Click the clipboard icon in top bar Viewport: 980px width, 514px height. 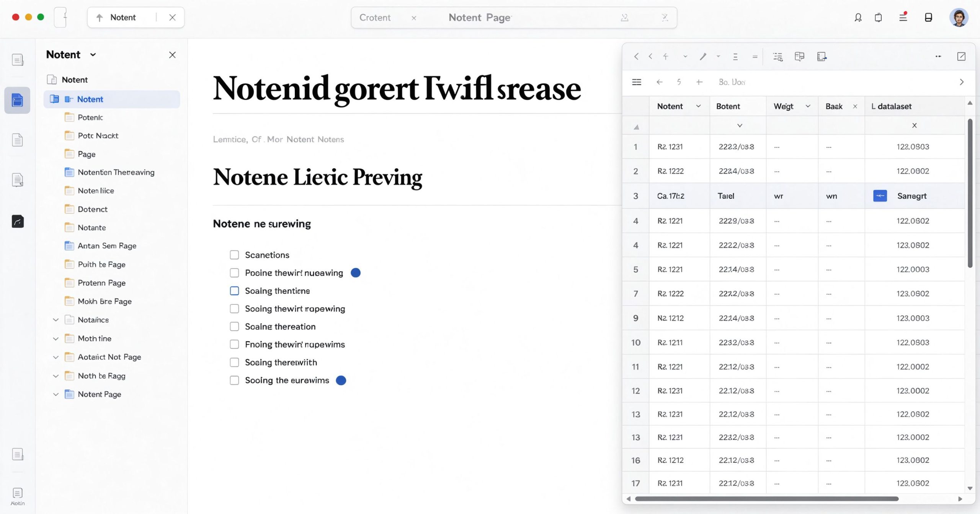(x=878, y=18)
